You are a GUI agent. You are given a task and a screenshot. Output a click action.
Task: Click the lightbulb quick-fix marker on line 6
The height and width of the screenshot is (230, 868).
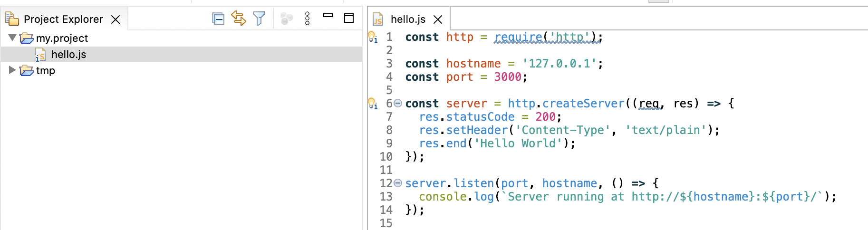(x=373, y=104)
